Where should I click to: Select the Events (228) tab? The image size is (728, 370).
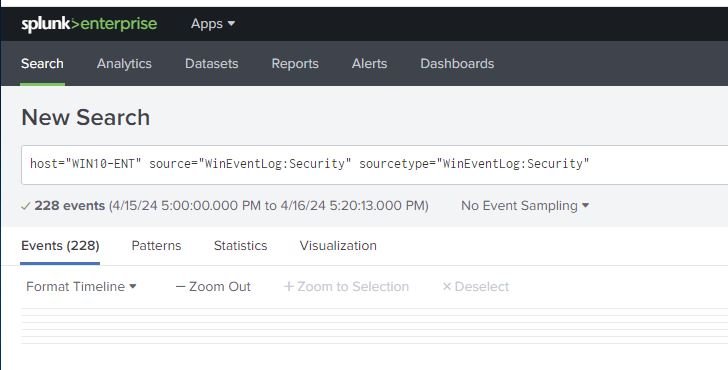tap(60, 246)
